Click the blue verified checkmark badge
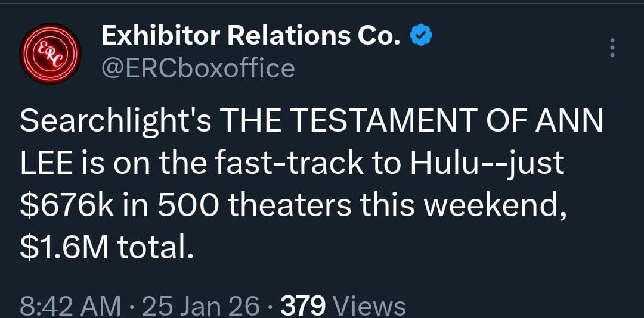The width and height of the screenshot is (644, 318). pos(422,37)
